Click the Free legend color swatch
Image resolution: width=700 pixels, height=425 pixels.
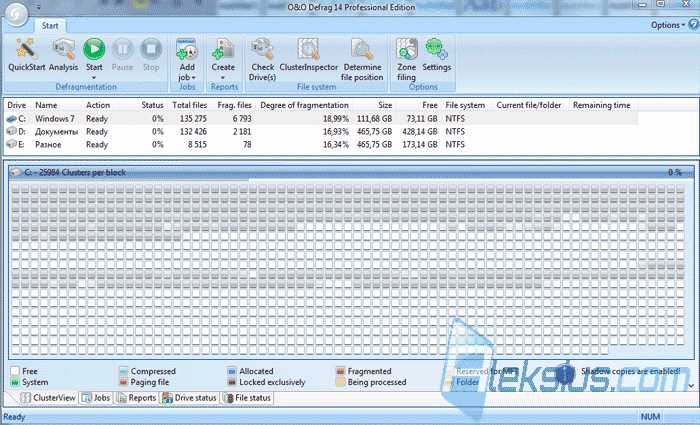[x=15, y=371]
